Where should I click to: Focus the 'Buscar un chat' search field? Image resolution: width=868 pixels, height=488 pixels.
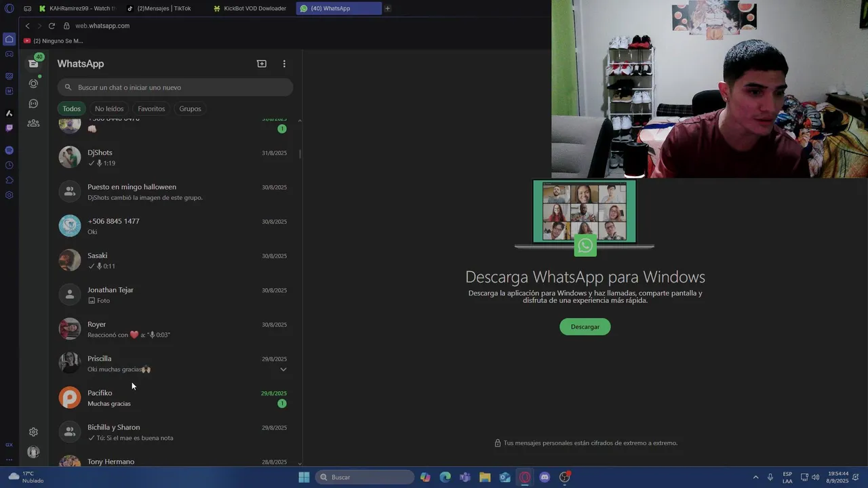tap(175, 87)
